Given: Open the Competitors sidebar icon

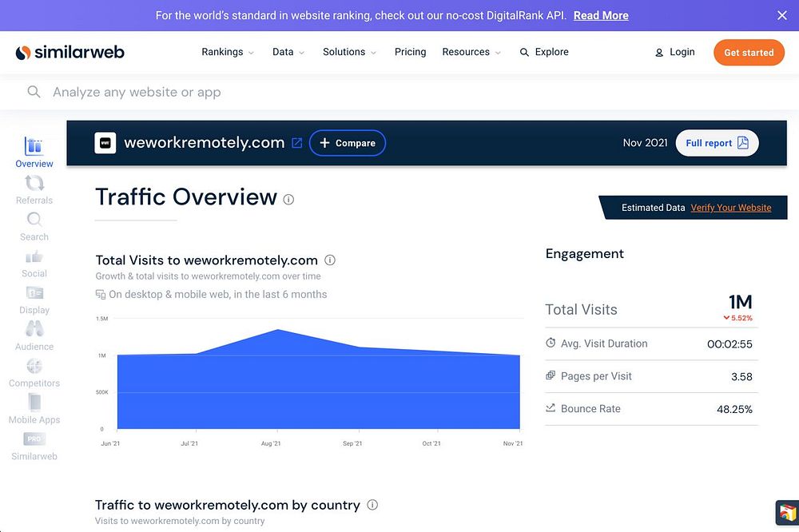Looking at the screenshot, I should (34, 366).
